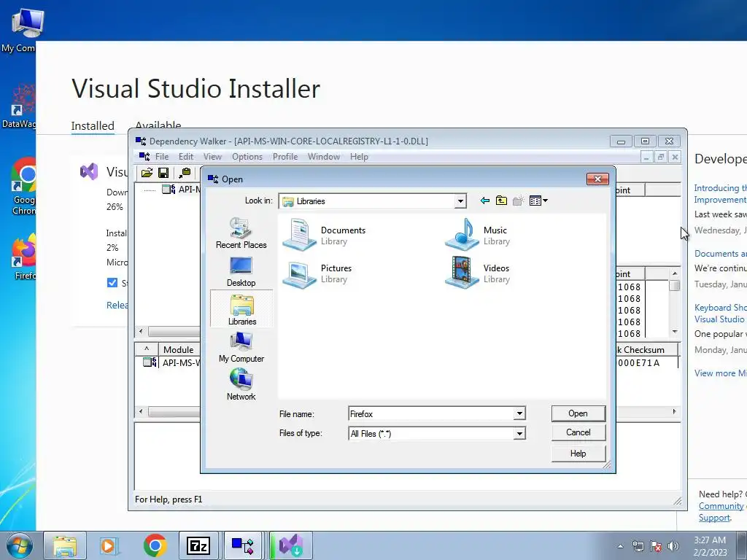Click the Find toolbar icon next to Save
Image resolution: width=747 pixels, height=560 pixels.
[x=185, y=173]
